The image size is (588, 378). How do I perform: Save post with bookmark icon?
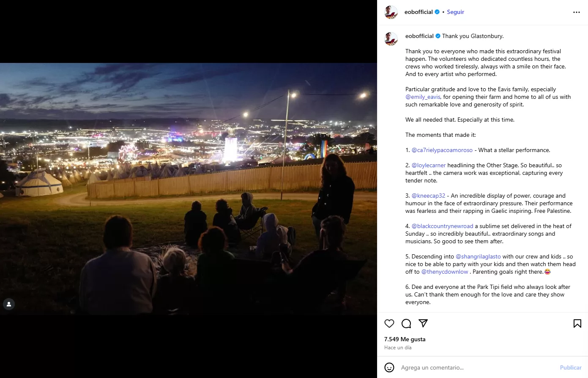pos(577,324)
